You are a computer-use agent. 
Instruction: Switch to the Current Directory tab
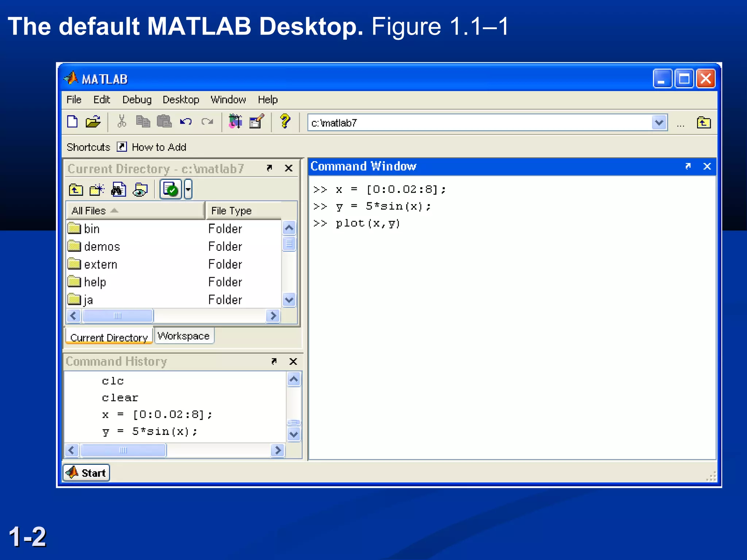(109, 337)
